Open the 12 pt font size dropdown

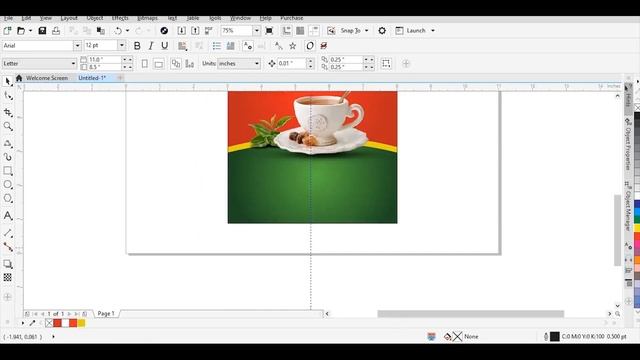point(122,46)
